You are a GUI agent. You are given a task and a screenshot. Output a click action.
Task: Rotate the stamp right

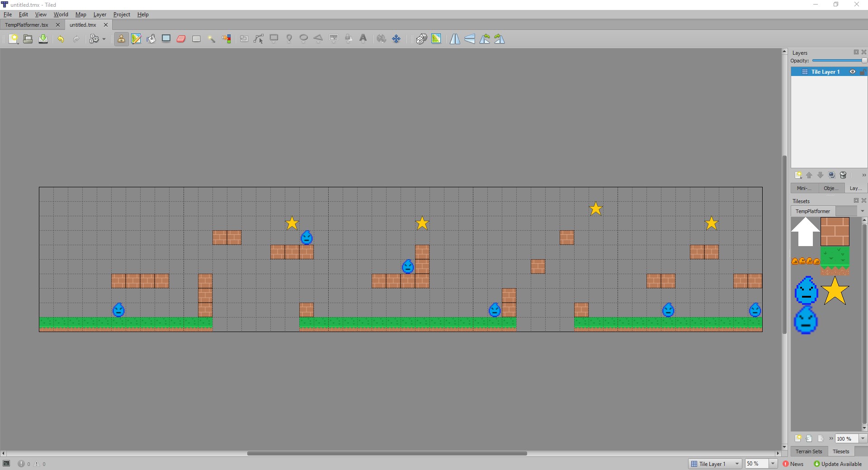click(500, 39)
